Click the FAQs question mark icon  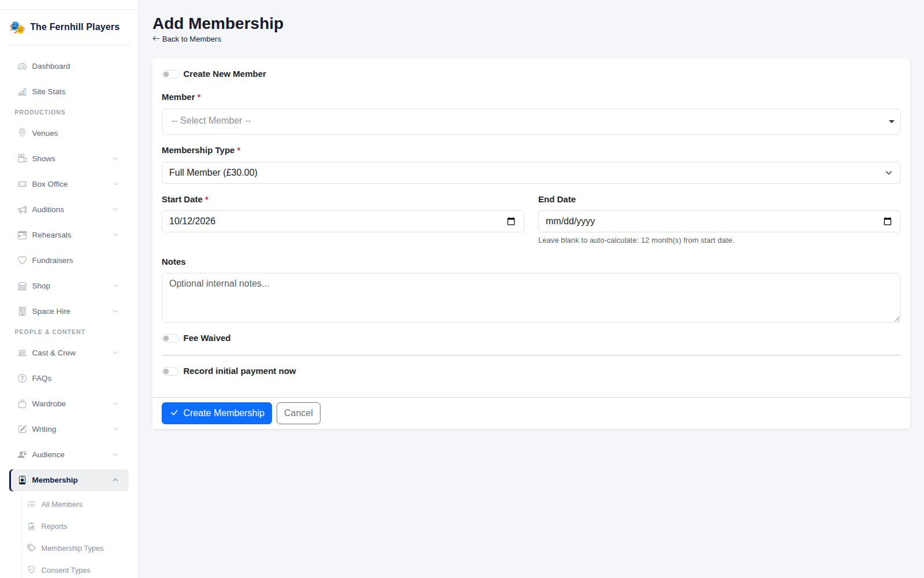[x=22, y=379]
